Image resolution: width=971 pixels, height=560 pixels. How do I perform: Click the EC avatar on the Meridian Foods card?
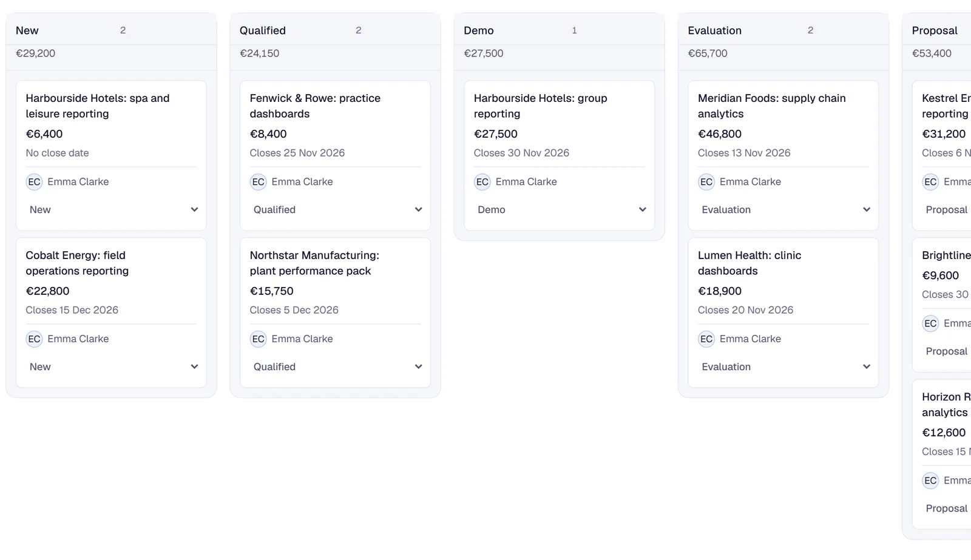pos(706,182)
